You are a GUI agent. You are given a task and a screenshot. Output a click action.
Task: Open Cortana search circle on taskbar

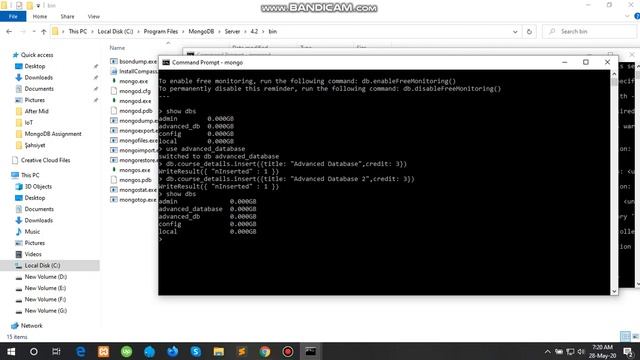[34, 351]
